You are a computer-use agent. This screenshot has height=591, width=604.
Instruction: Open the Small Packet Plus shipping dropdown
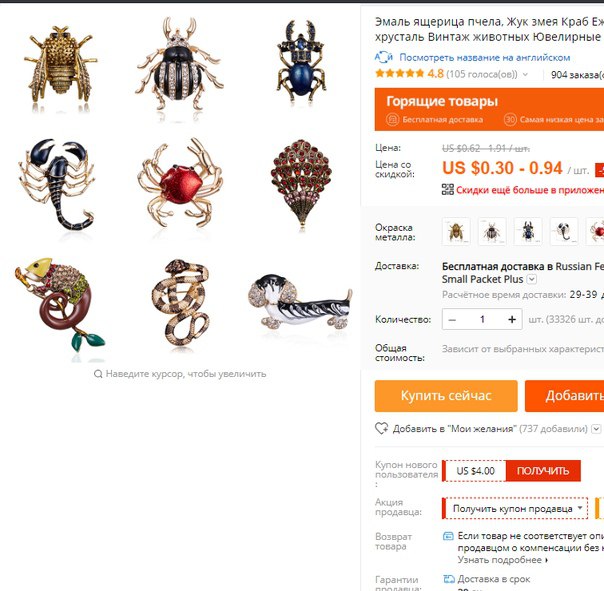(532, 279)
